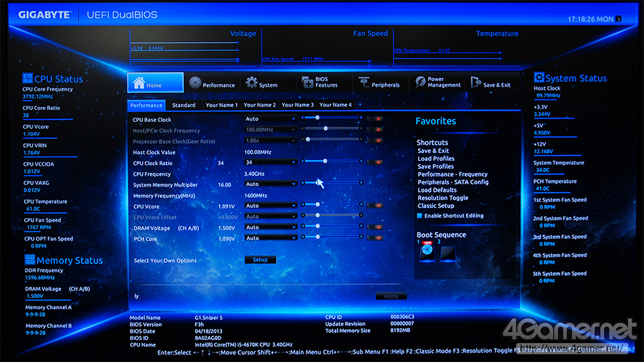Viewport: 644px width, 362px height.
Task: Click the Load Defaults shortcut
Action: [437, 190]
